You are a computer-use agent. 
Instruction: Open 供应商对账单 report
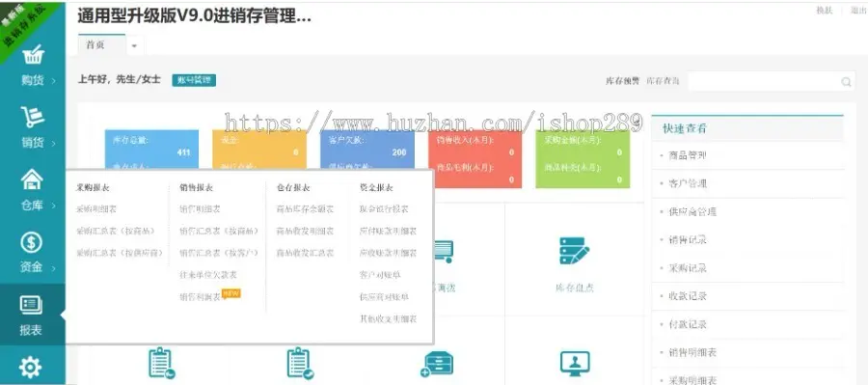(384, 297)
